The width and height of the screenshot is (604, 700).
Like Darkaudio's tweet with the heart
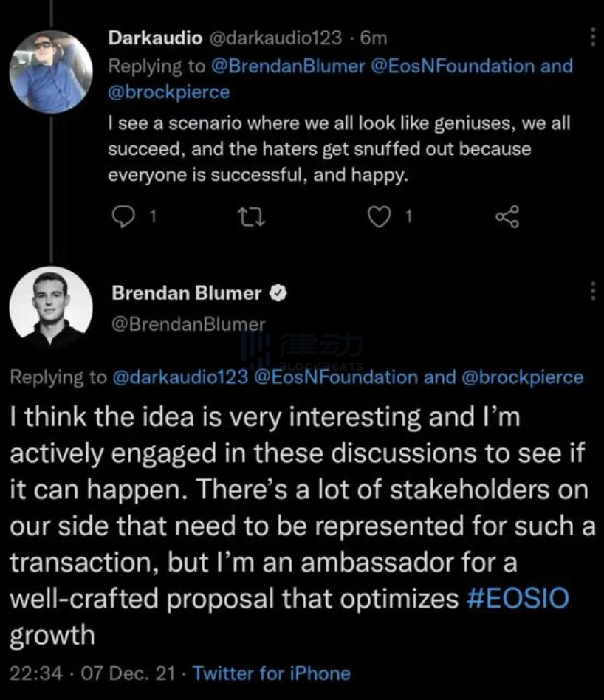[x=379, y=216]
